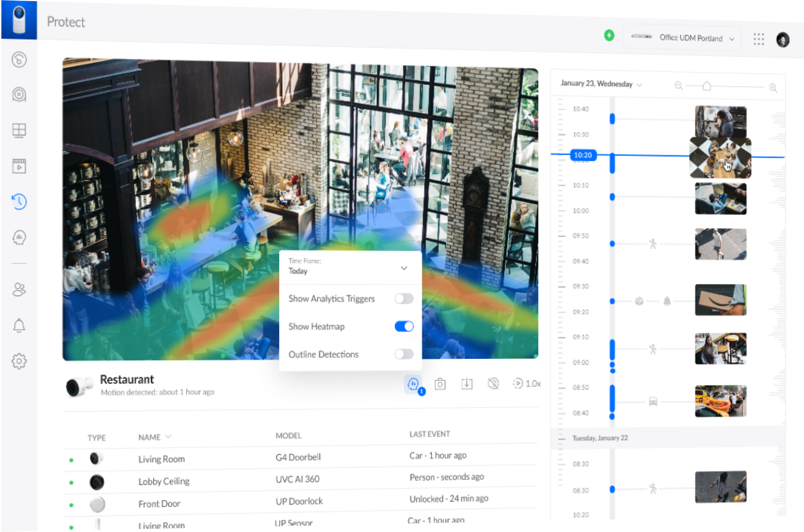Select the 10:40 event thumbnail
The image size is (804, 532).
point(721,121)
